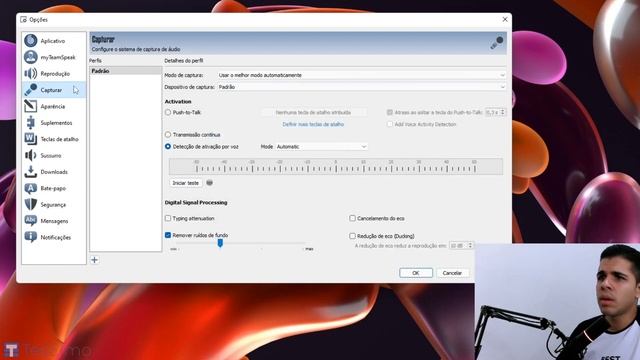Screen dimensions: 640x360
Task: Open the Notificações info icon
Action: (x=31, y=237)
